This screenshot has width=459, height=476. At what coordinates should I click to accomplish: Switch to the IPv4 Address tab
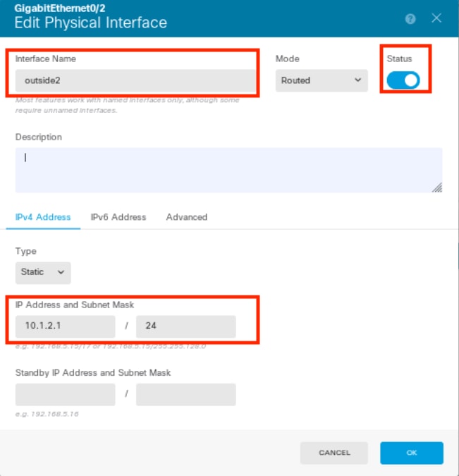coord(43,217)
